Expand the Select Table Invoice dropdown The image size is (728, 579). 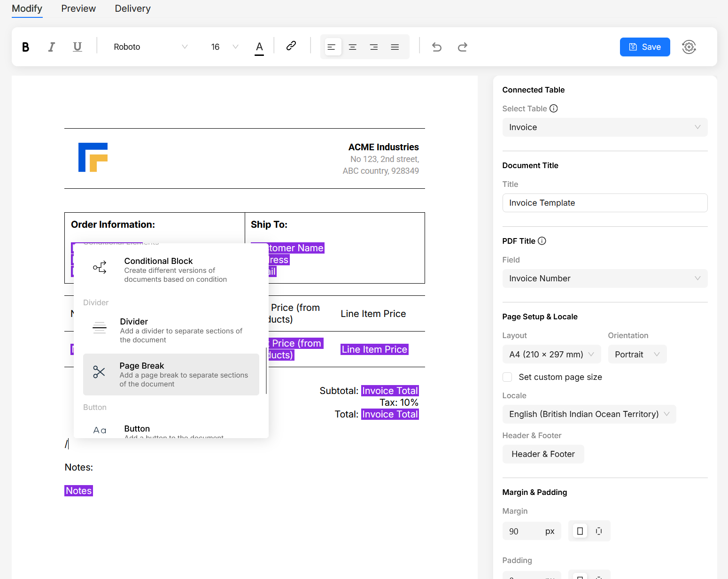pyautogui.click(x=604, y=127)
